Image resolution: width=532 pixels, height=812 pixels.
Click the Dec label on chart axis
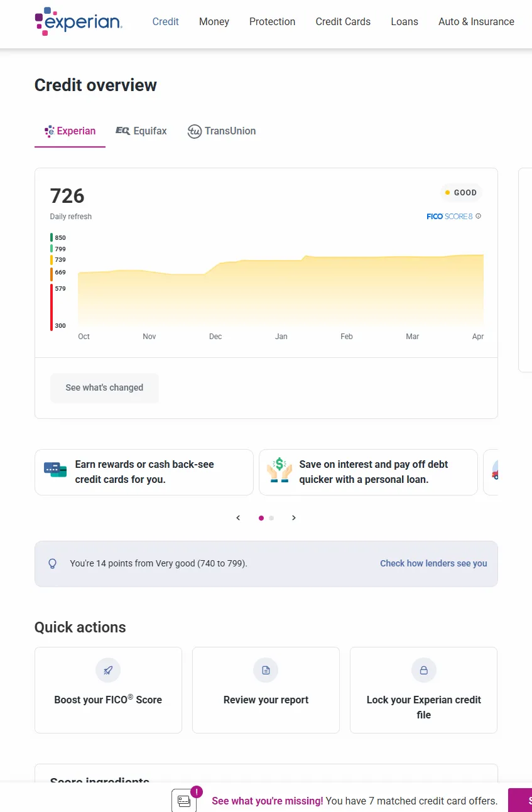pyautogui.click(x=215, y=337)
